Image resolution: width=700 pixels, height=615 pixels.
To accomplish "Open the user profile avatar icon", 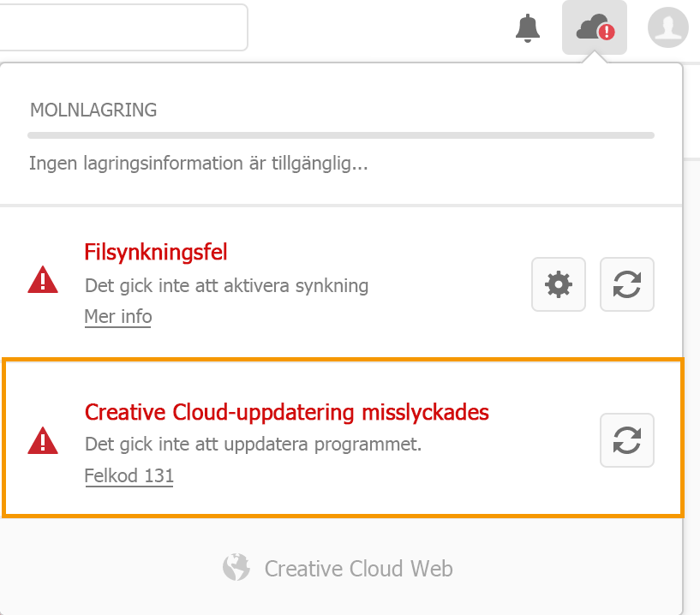I will point(667,28).
